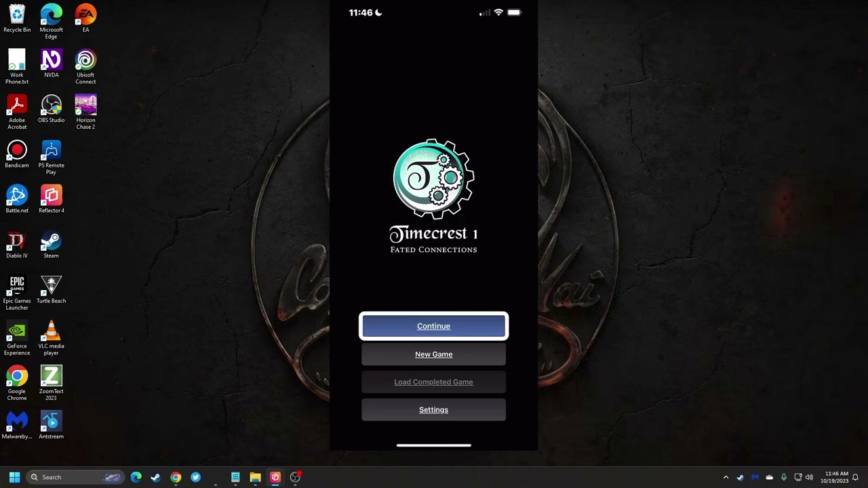Open the Windows Start menu

(14, 477)
